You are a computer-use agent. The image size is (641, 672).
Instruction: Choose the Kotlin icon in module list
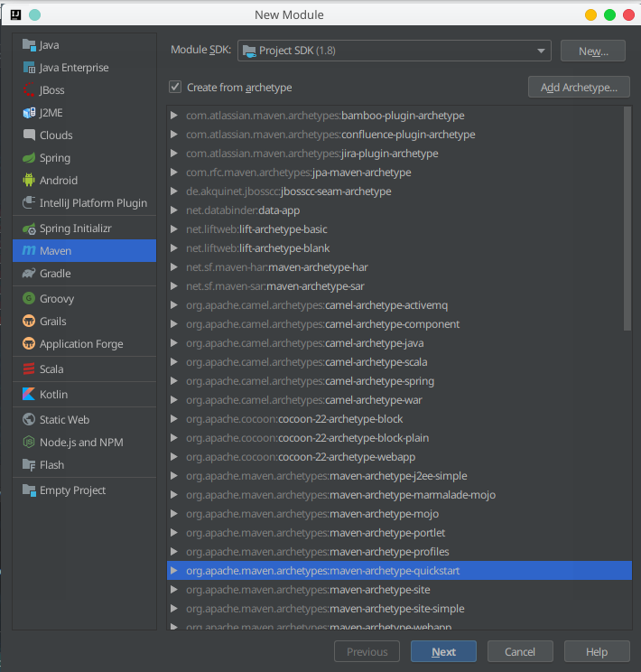29,395
